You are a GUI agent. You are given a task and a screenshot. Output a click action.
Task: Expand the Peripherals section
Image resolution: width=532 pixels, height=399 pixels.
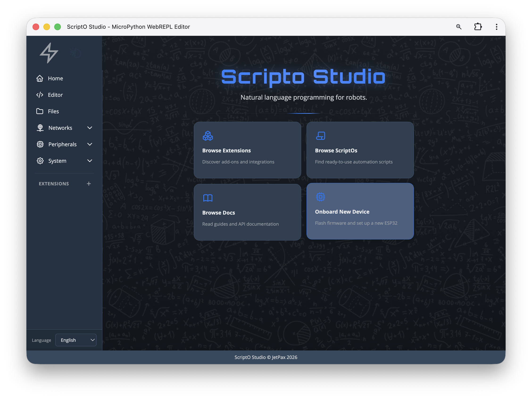89,144
